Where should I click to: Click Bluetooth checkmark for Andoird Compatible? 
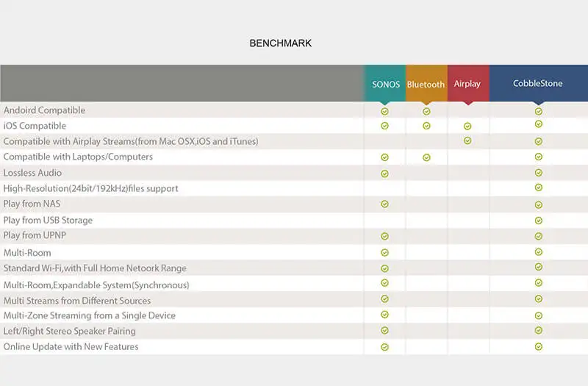[426, 112]
